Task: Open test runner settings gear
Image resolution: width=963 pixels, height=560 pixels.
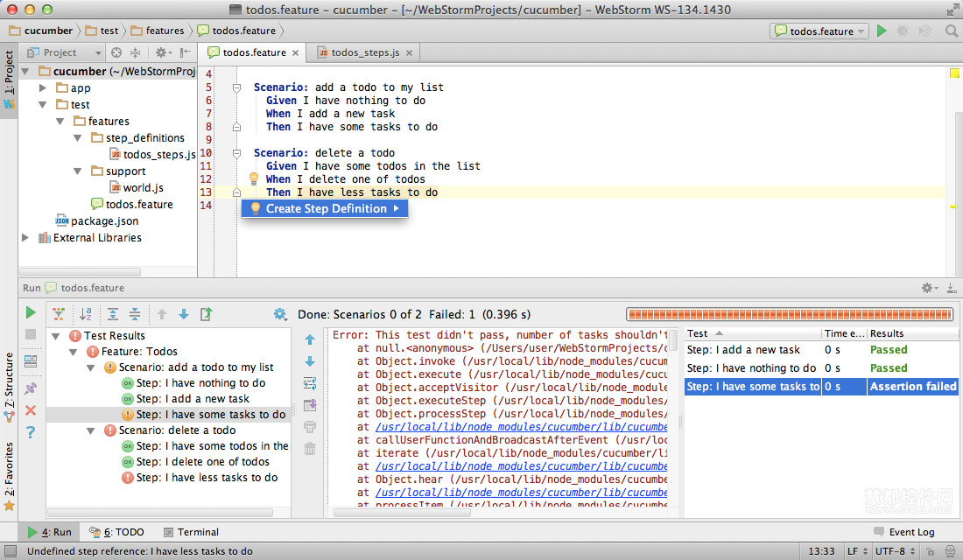Action: 280,314
